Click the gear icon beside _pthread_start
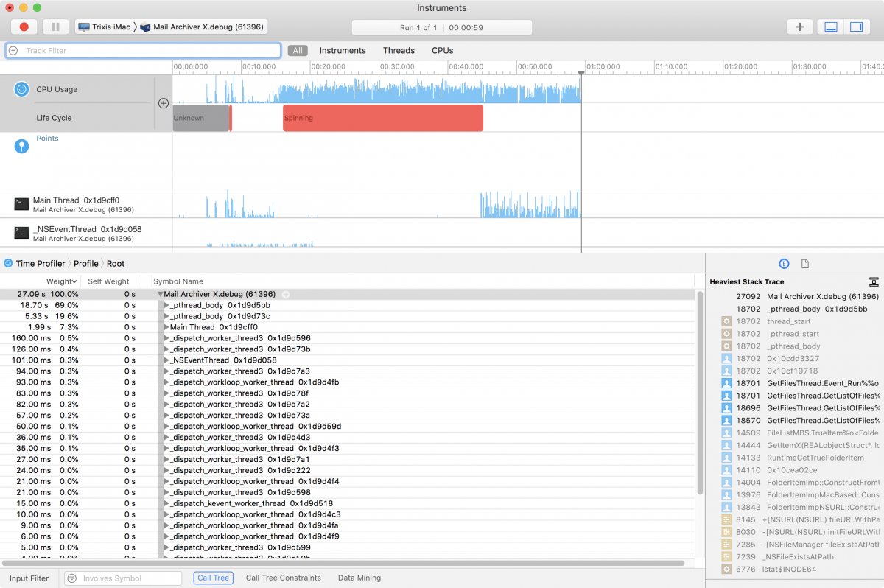The image size is (884, 588). click(x=726, y=334)
